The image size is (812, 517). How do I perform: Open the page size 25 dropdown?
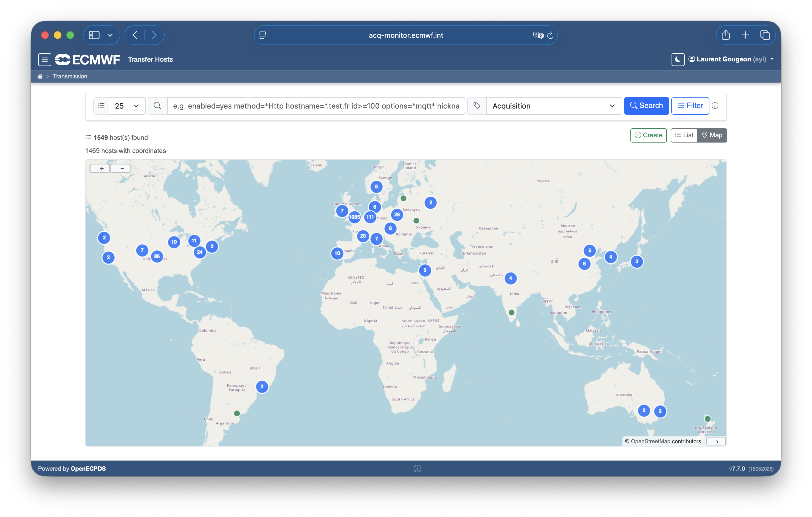[x=127, y=106]
